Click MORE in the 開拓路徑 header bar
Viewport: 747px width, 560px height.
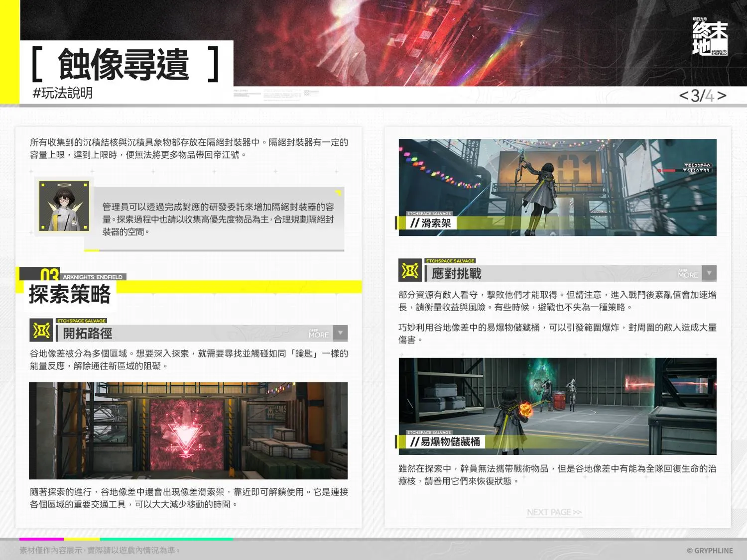click(x=319, y=334)
